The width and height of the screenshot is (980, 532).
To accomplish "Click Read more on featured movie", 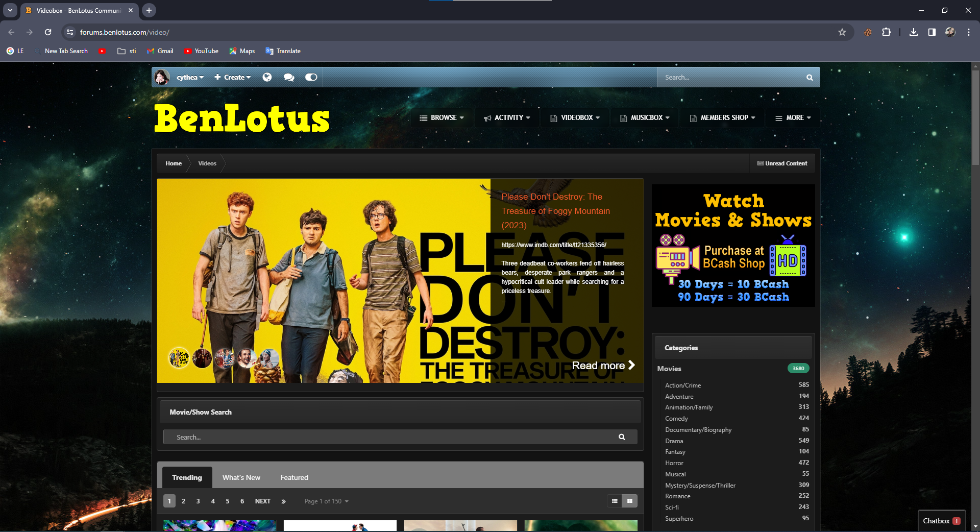I will pos(603,365).
